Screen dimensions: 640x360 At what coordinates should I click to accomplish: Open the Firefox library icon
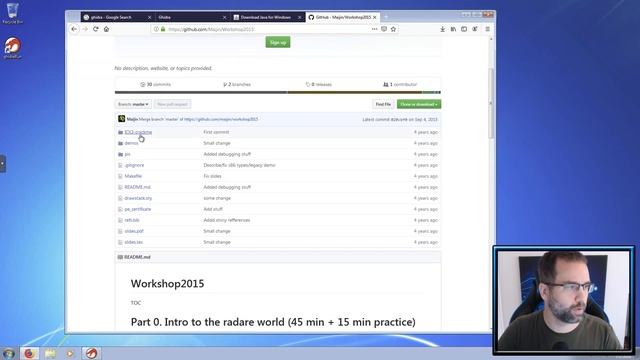(x=453, y=29)
